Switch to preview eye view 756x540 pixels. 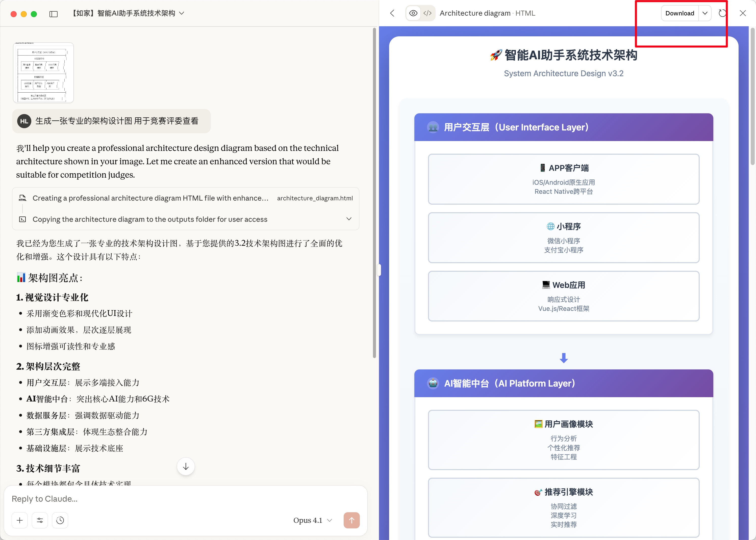click(413, 13)
